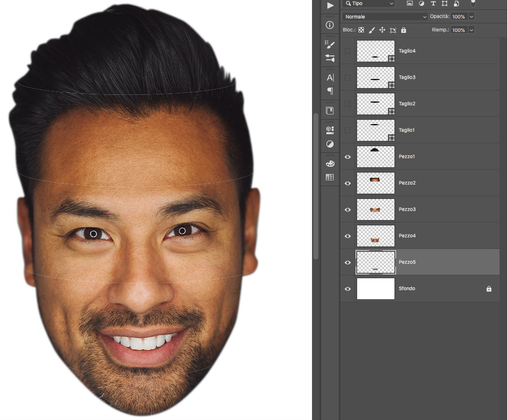507x420 pixels.
Task: Show the Taglio3 layer
Action: (348, 77)
